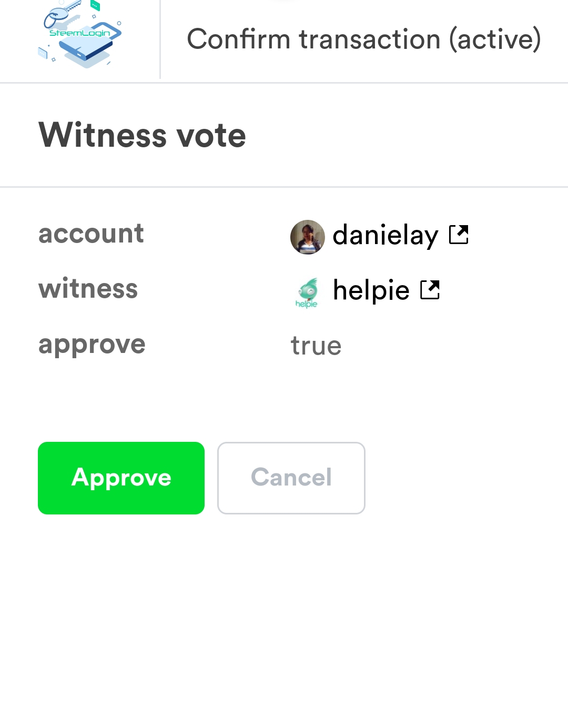Image resolution: width=568 pixels, height=728 pixels.
Task: Click the Confirm transaction (active) title
Action: (364, 39)
